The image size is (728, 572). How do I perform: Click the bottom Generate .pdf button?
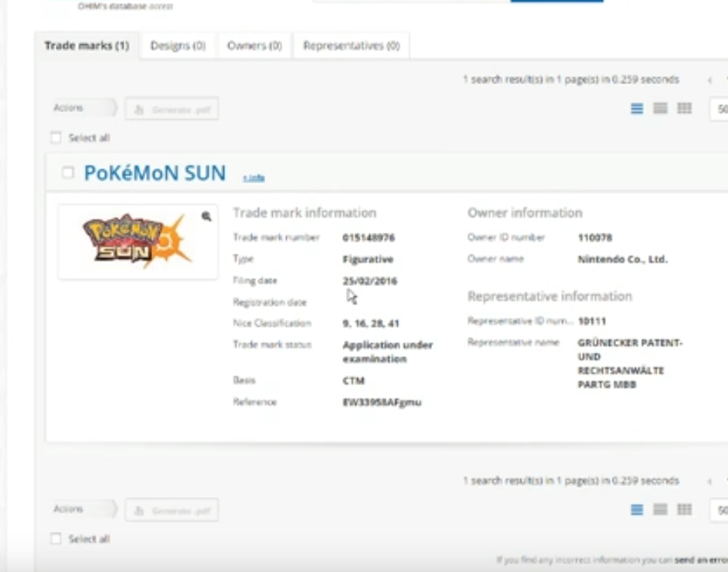[172, 510]
